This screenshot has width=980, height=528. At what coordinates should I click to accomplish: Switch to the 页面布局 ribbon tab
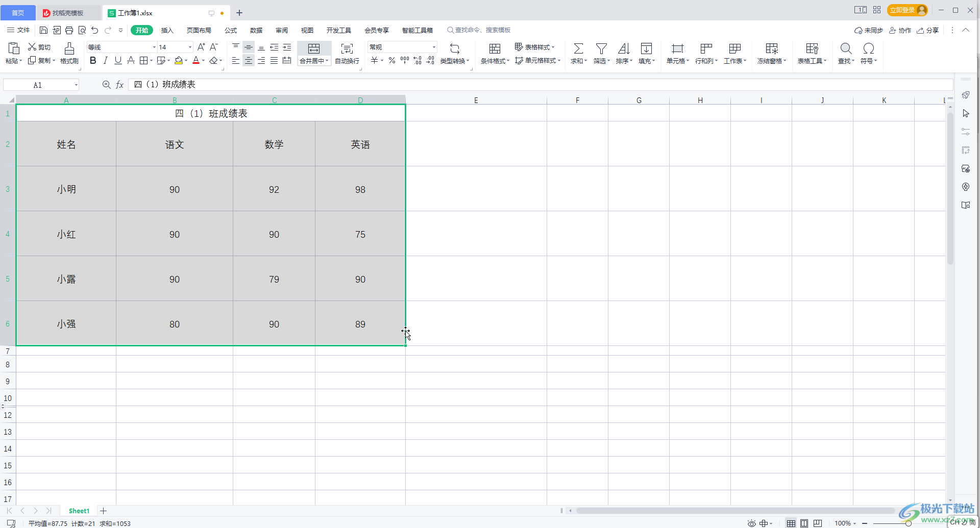199,30
